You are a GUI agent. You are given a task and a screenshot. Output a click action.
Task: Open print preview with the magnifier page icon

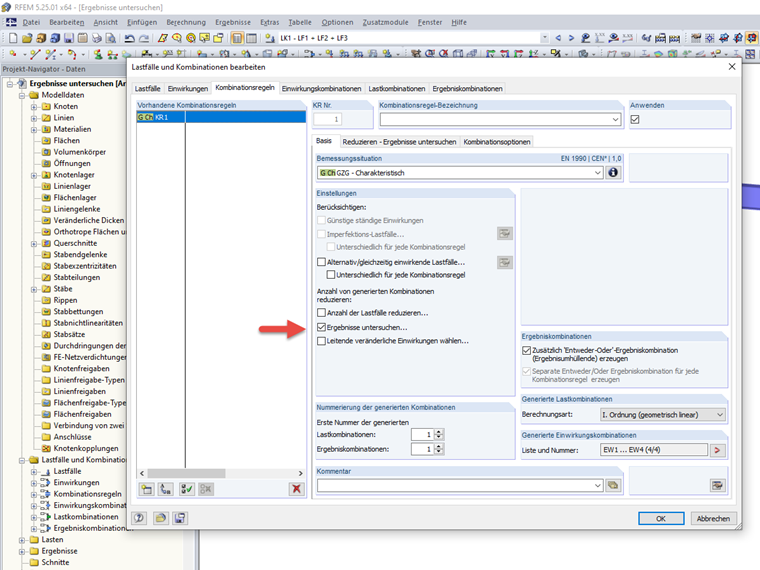point(111,38)
